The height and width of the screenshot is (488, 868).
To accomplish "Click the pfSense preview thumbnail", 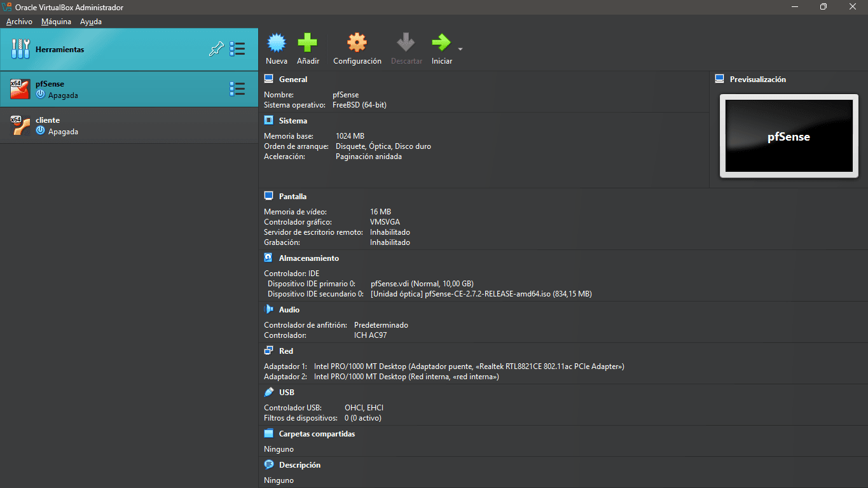I will [789, 136].
